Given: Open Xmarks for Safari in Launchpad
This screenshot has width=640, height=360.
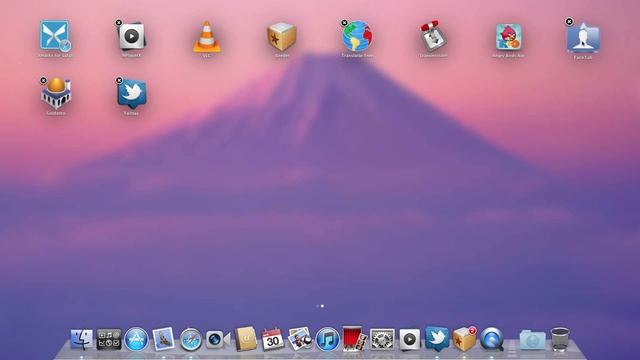Looking at the screenshot, I should pyautogui.click(x=55, y=36).
